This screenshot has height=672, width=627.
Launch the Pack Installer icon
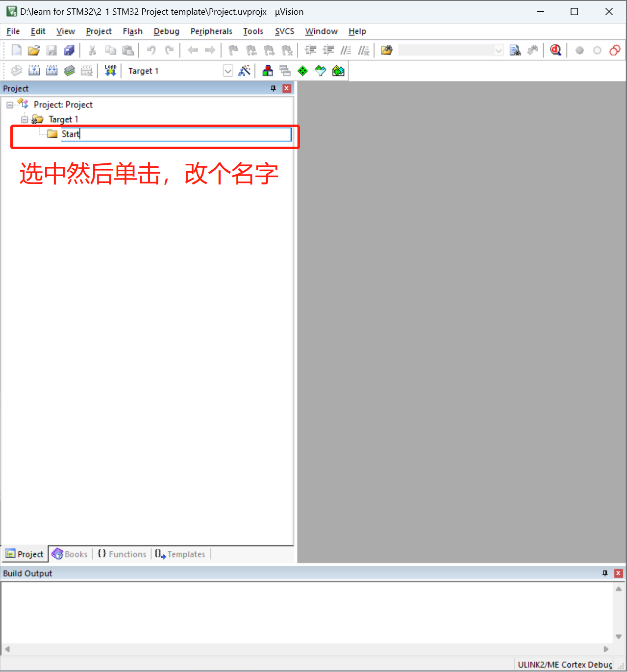(338, 71)
